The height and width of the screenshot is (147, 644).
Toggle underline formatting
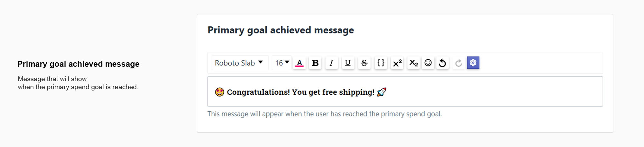coord(348,63)
